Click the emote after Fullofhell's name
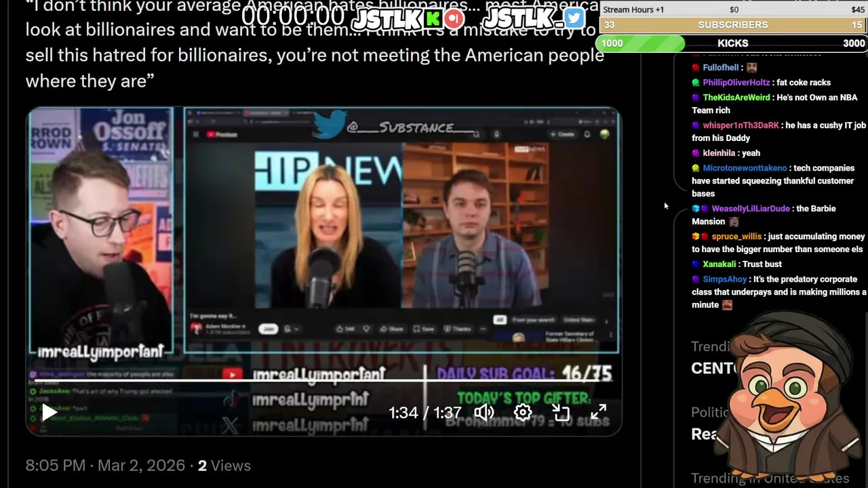The width and height of the screenshot is (868, 488). (751, 68)
